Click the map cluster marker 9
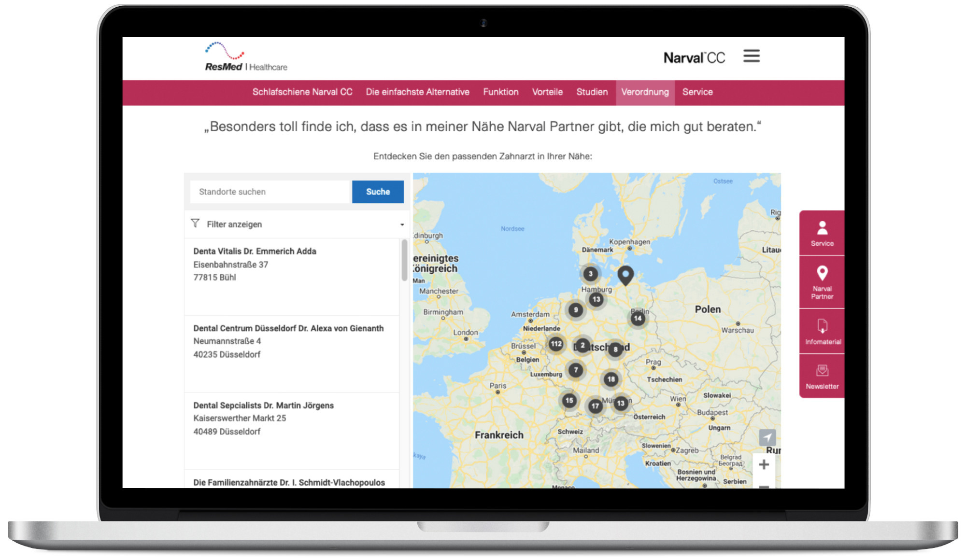 tap(575, 310)
